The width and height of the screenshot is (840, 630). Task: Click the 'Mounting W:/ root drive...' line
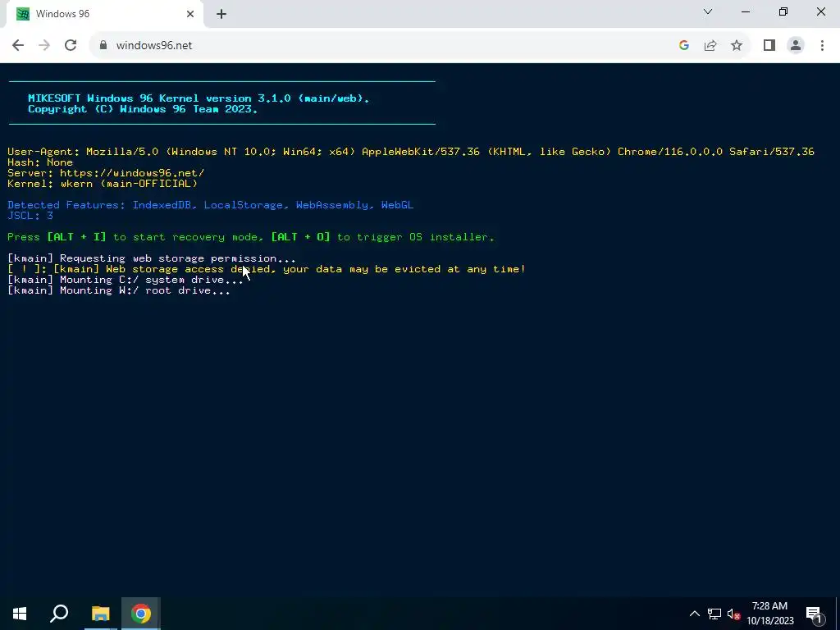[x=119, y=290]
